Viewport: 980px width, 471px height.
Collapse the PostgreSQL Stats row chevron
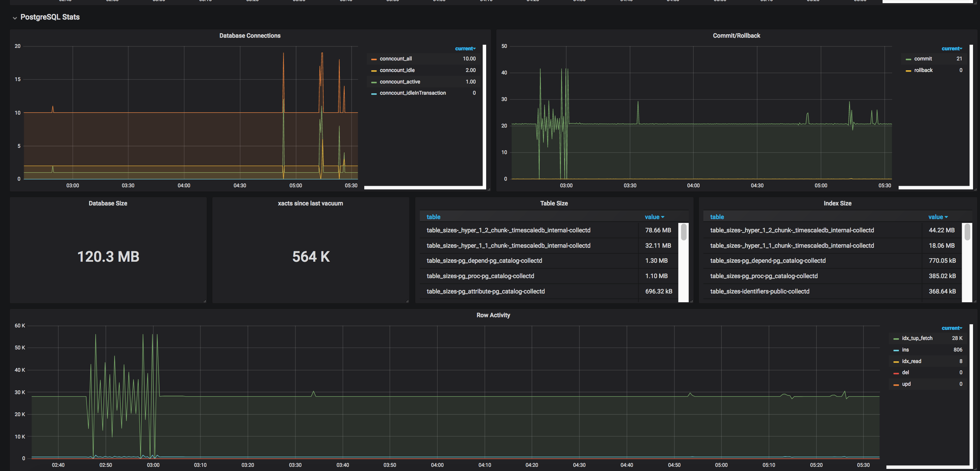pyautogui.click(x=15, y=17)
